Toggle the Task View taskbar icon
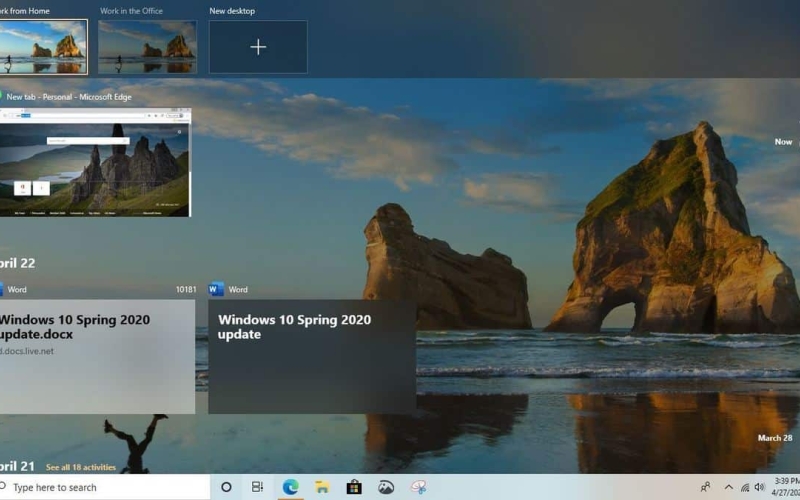The image size is (800, 500). (x=258, y=487)
